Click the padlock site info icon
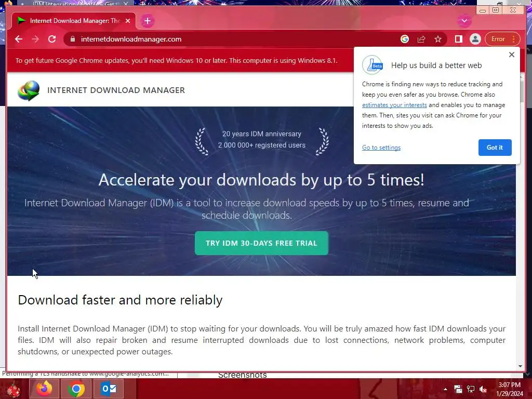The height and width of the screenshot is (399, 532). coord(73,39)
